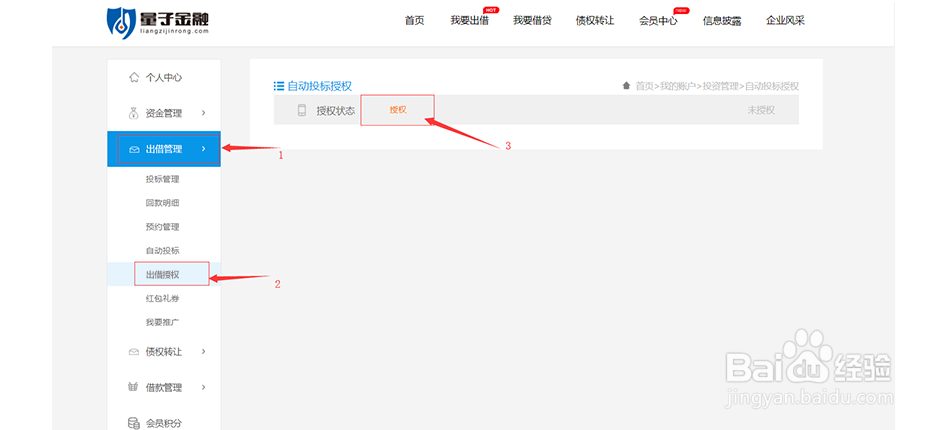Open the 我要出借 nav item

point(469,21)
